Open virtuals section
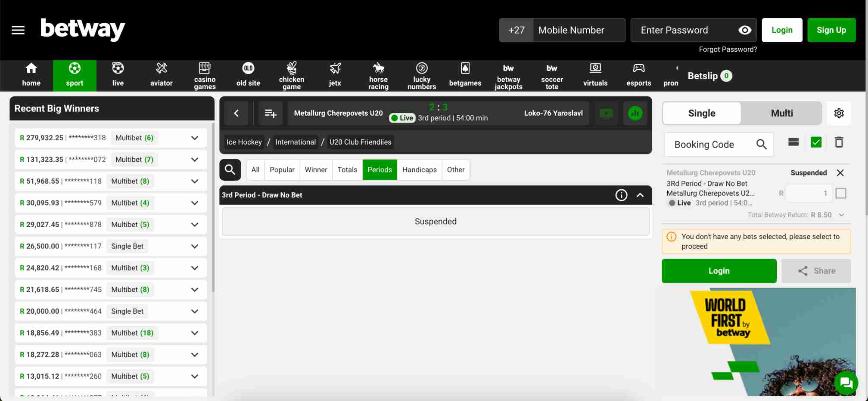The width and height of the screenshot is (868, 401). pos(595,75)
